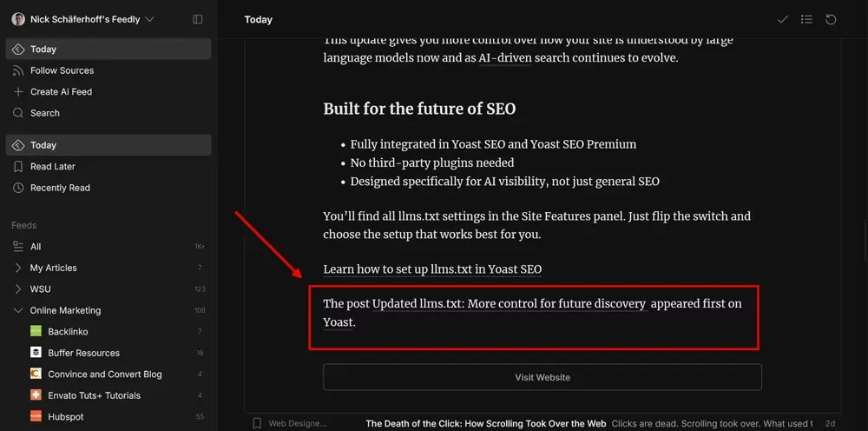This screenshot has height=431, width=868.
Task: Open Follow Sources in sidebar
Action: point(62,70)
